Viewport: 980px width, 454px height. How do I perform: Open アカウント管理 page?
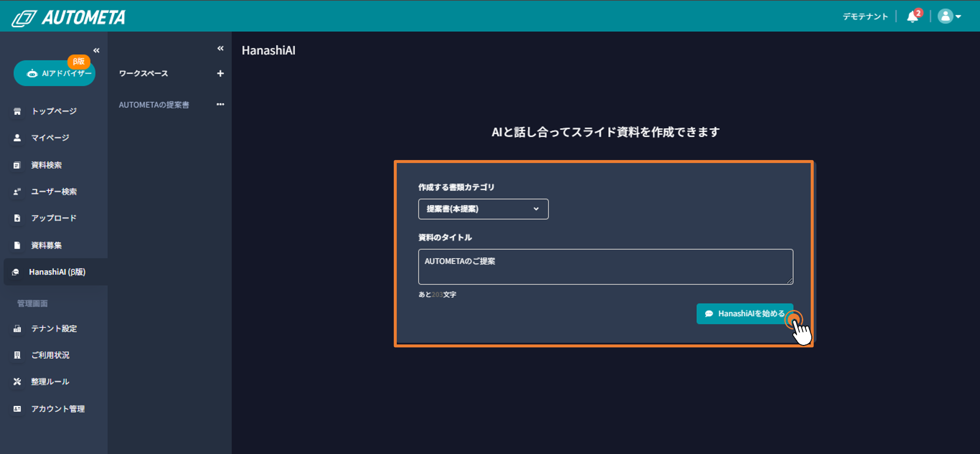[57, 409]
